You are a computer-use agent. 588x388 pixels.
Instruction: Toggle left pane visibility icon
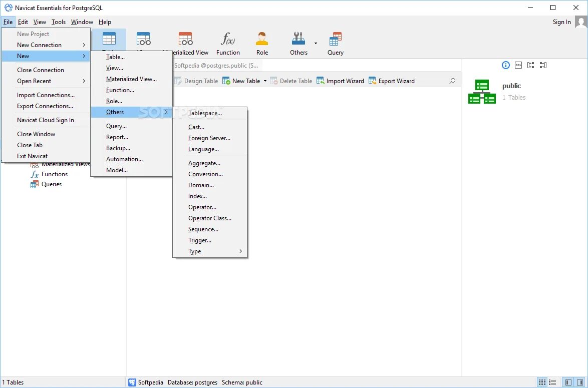click(x=568, y=382)
